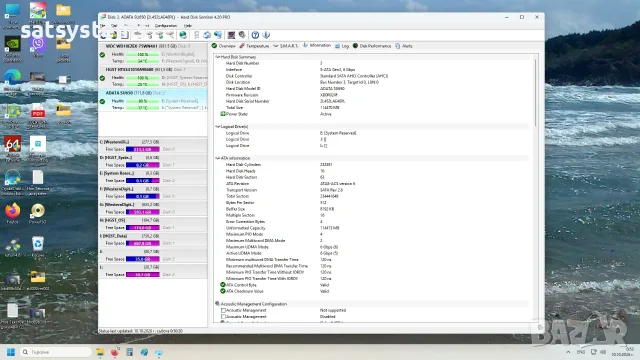The height and width of the screenshot is (360, 640).
Task: Toggle the second Acoustic Management checkbox, Disabled
Action: pyautogui.click(x=223, y=317)
